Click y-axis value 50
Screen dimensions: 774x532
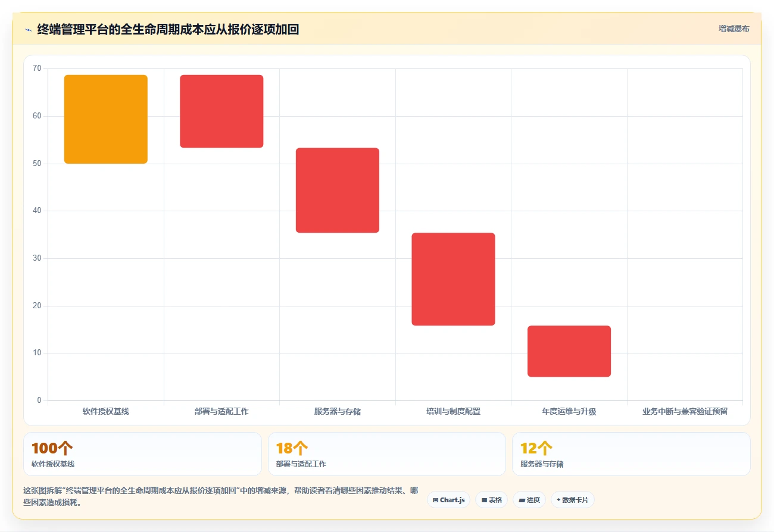click(37, 164)
